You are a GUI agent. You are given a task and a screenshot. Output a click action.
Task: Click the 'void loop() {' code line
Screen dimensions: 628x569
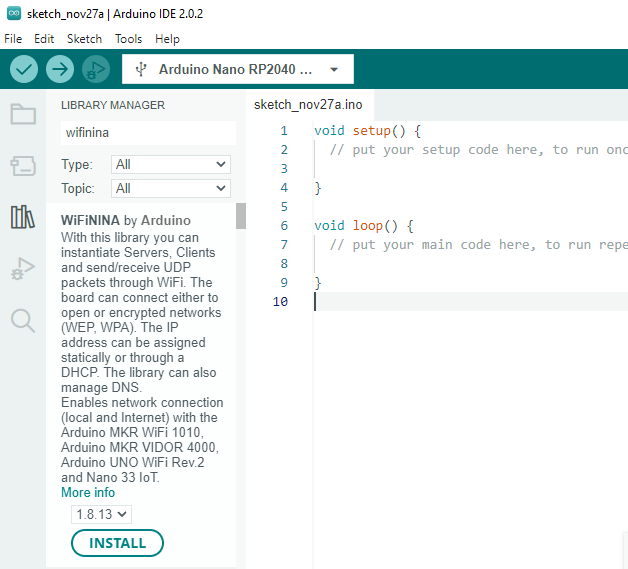[x=364, y=226]
